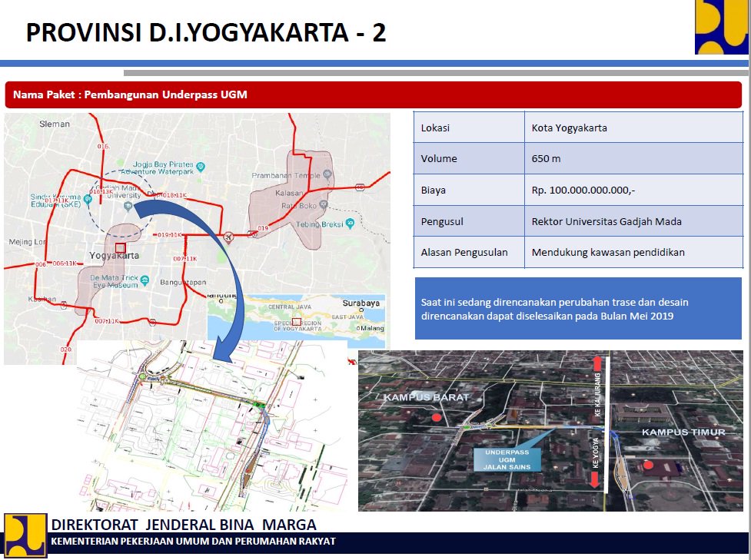Image resolution: width=751 pixels, height=560 pixels.
Task: Open the CAD site plan drawing thumbnail
Action: click(x=212, y=426)
